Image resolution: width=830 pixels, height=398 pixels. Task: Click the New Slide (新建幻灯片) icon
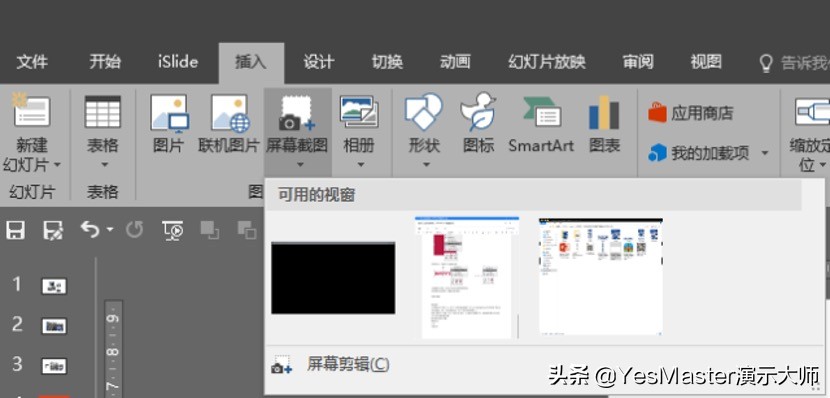[31, 110]
